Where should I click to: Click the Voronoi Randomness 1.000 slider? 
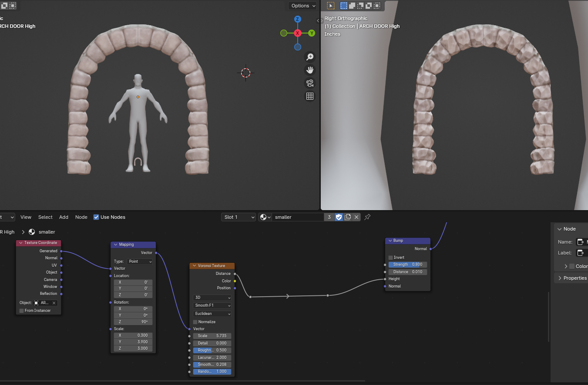point(212,372)
